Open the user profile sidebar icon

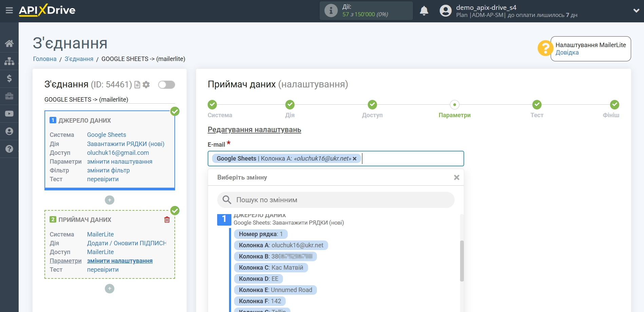point(9,131)
